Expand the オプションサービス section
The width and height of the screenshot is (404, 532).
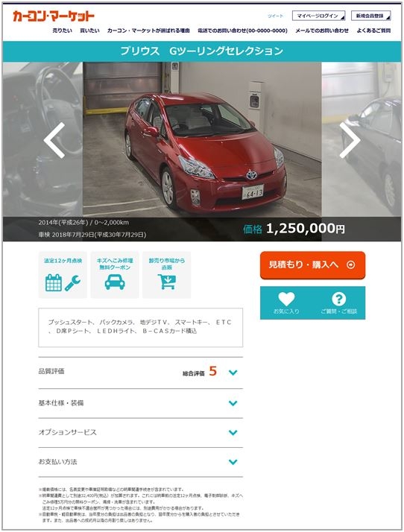(141, 433)
